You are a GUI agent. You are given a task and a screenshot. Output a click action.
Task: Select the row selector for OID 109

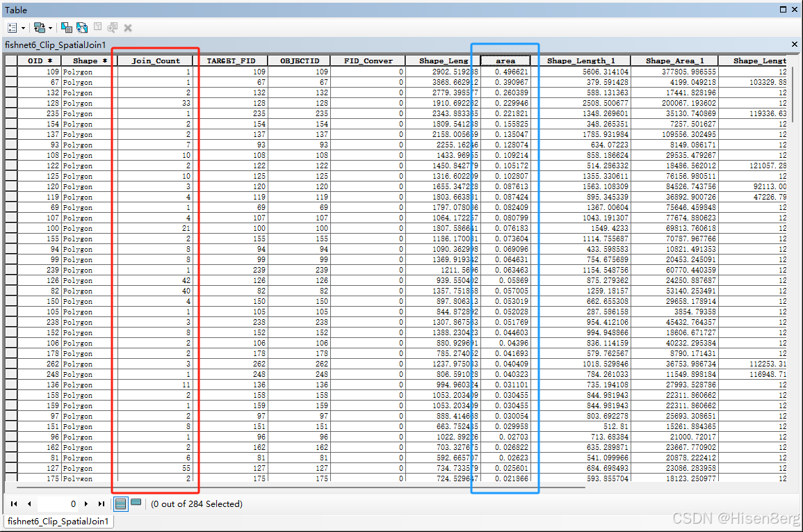[x=11, y=72]
